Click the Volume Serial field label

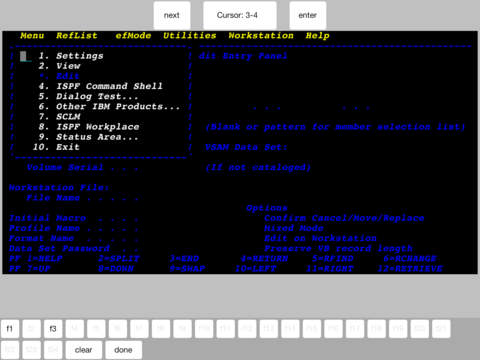[x=65, y=167]
